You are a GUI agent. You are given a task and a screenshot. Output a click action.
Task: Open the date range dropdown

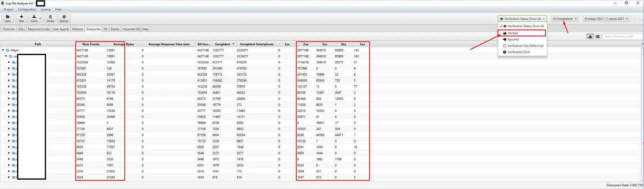(x=606, y=19)
